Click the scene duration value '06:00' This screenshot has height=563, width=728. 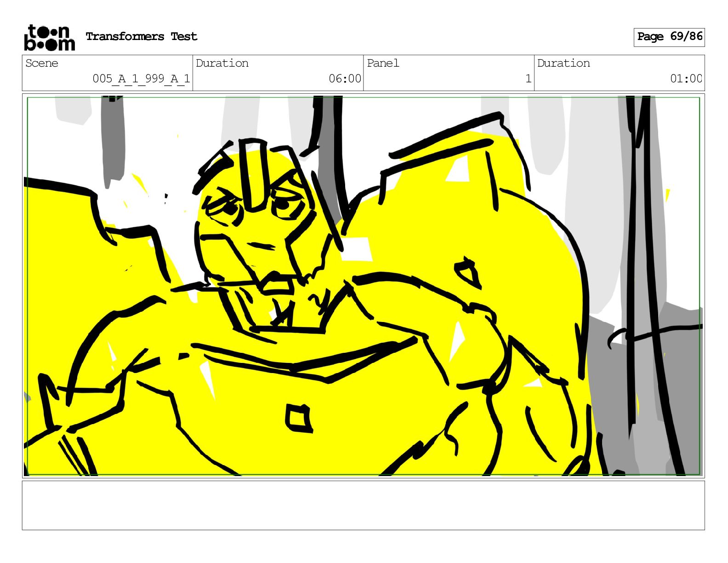345,79
